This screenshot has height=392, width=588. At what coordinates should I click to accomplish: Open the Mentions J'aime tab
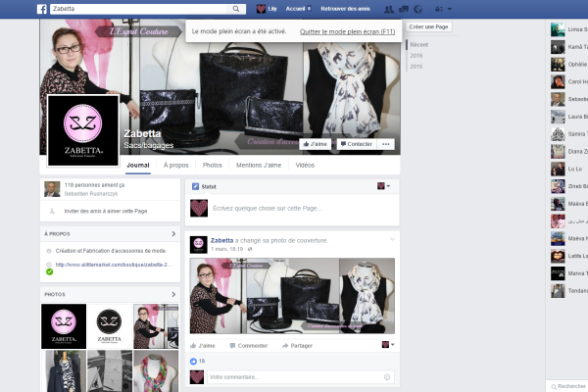tap(259, 166)
